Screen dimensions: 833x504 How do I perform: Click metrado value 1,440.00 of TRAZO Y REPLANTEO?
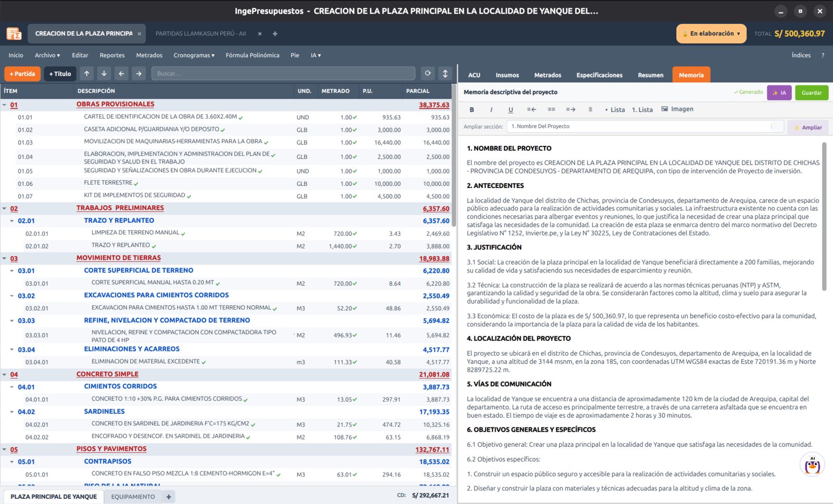(340, 246)
